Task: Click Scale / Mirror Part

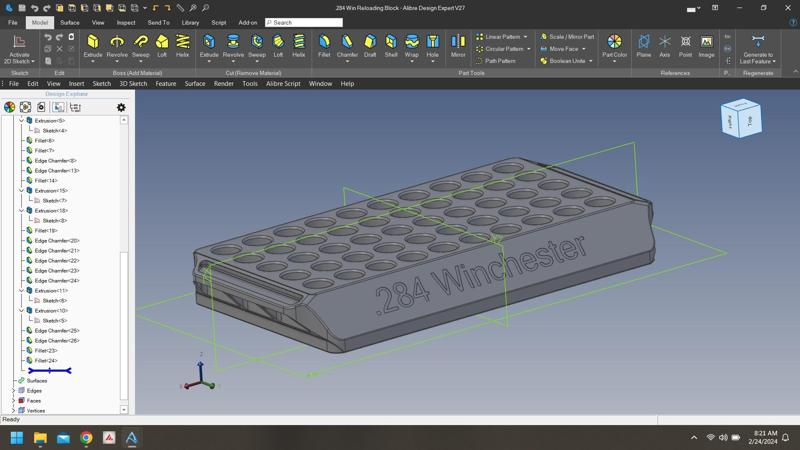Action: (x=567, y=37)
